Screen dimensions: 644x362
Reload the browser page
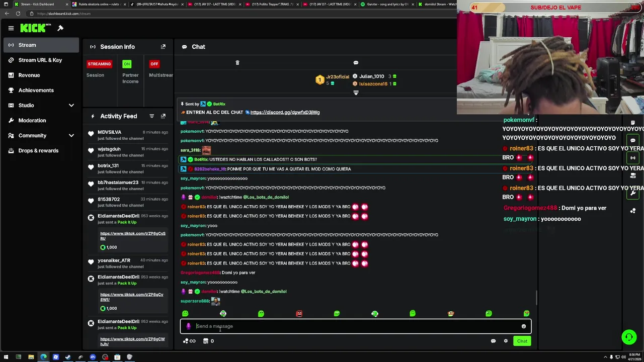coord(18,14)
